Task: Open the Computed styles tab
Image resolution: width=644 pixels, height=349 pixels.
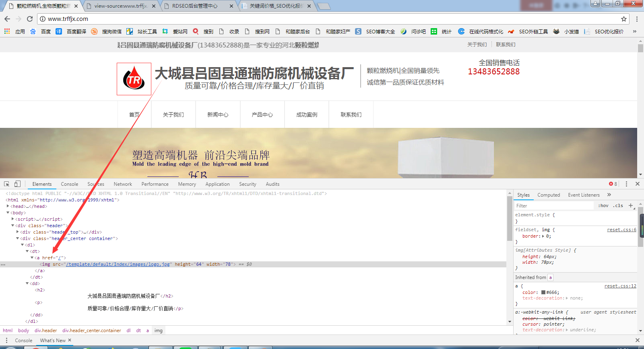Action: click(549, 195)
